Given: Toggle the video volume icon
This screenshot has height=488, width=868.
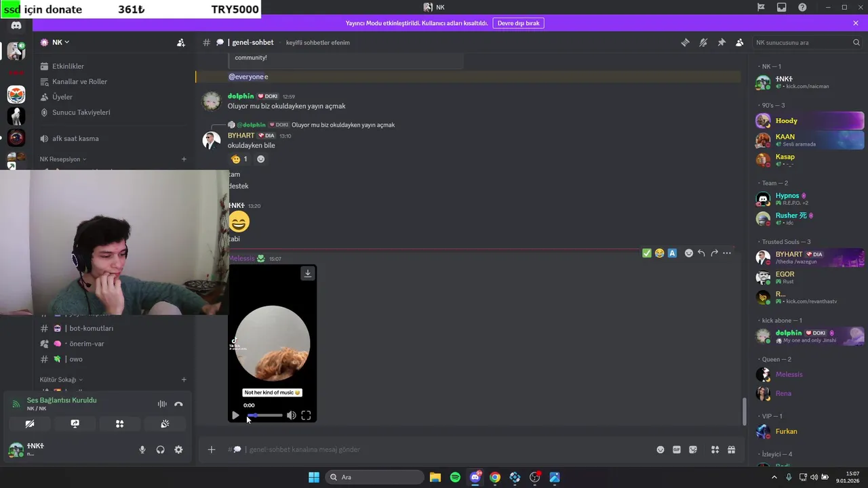Looking at the screenshot, I should click(x=291, y=415).
